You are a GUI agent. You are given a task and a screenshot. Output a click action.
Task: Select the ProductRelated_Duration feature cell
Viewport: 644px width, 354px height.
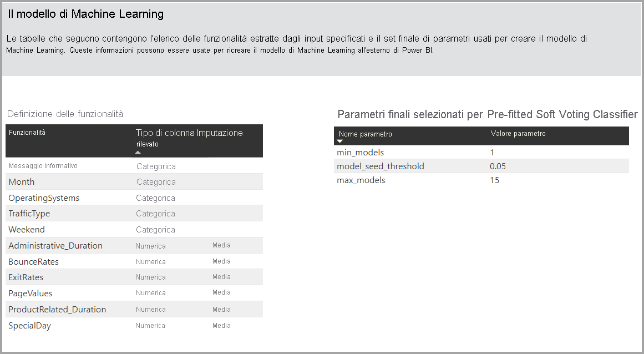pyautogui.click(x=57, y=309)
